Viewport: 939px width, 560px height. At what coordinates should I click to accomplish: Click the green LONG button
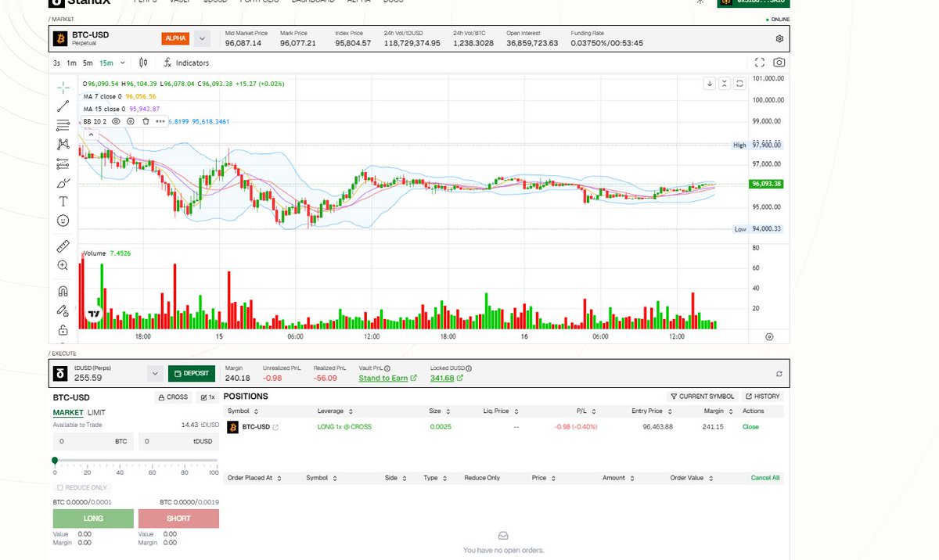(x=93, y=519)
